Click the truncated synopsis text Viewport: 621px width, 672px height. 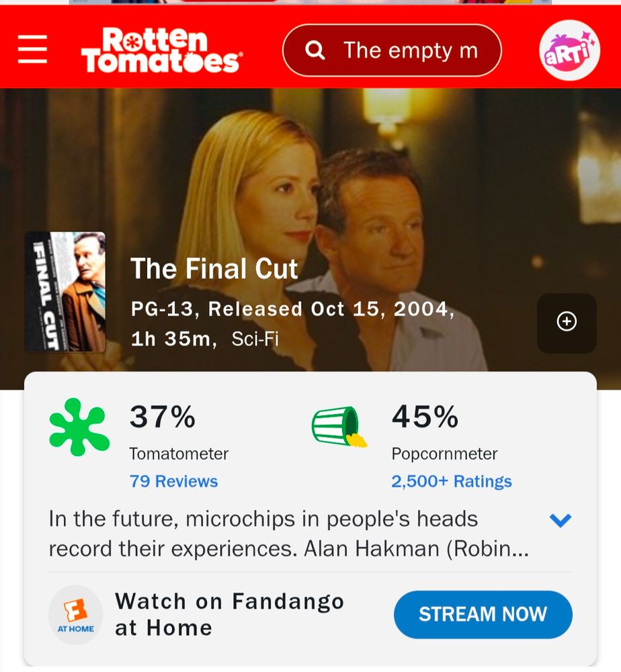pyautogui.click(x=289, y=534)
